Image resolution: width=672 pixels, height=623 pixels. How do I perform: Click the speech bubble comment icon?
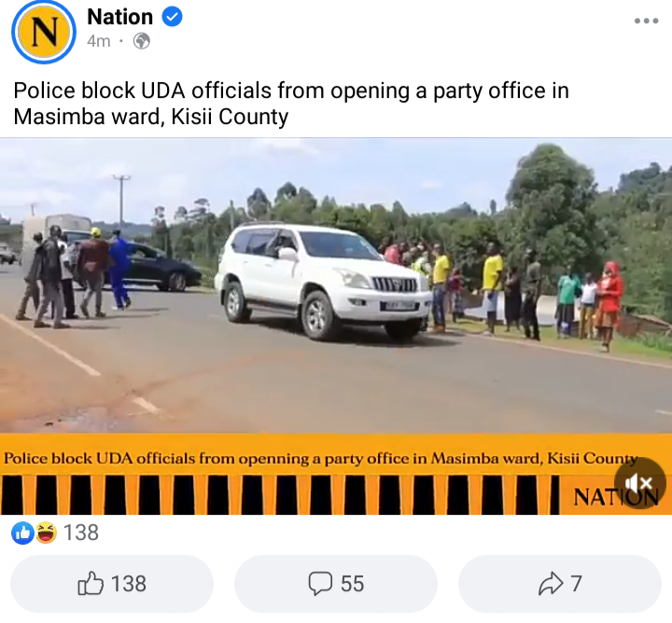320,584
